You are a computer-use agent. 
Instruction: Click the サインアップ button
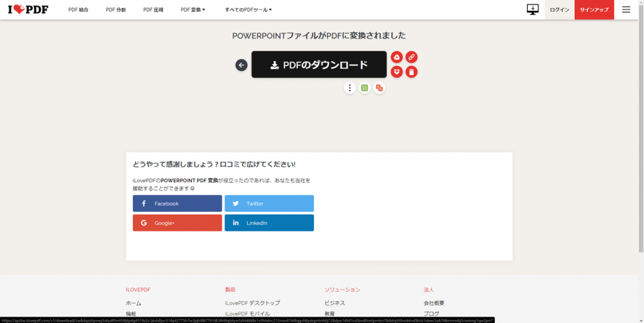(594, 10)
